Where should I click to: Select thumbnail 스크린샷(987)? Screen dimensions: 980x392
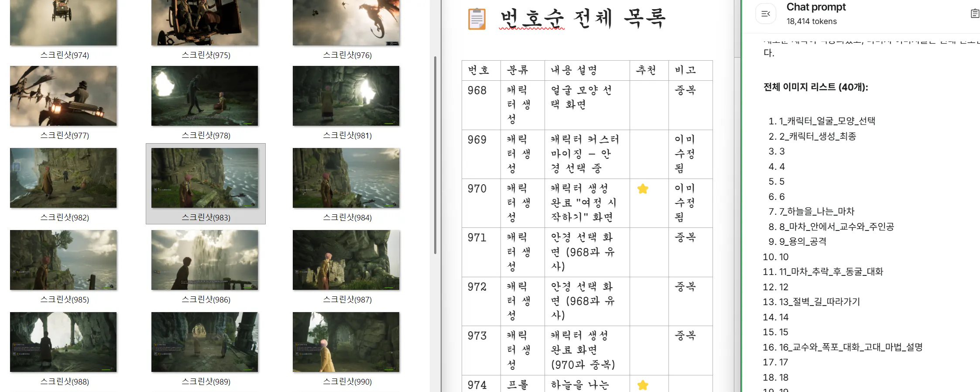click(x=346, y=260)
